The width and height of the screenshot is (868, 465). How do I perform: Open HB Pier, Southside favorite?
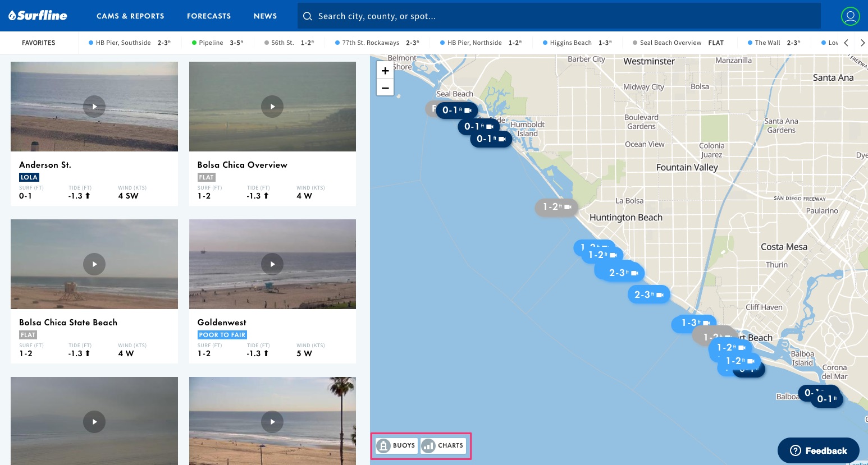point(130,43)
